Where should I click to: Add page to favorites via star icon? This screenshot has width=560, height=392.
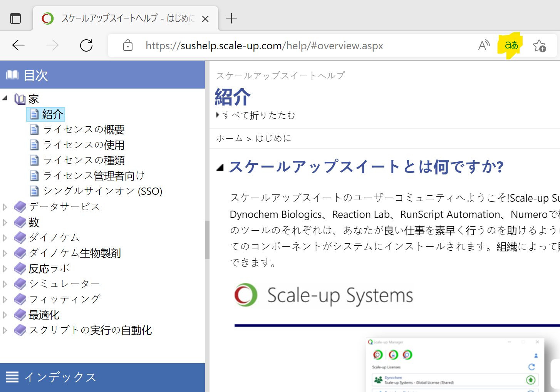(539, 45)
